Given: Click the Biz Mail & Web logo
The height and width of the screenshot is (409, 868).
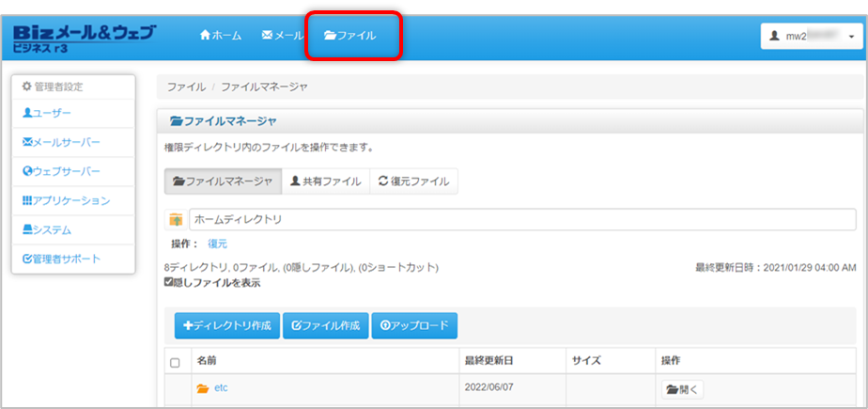Looking at the screenshot, I should click(x=85, y=38).
